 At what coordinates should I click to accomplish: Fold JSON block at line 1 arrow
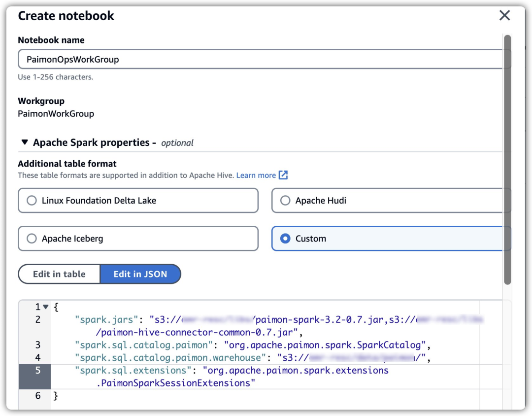coord(46,307)
